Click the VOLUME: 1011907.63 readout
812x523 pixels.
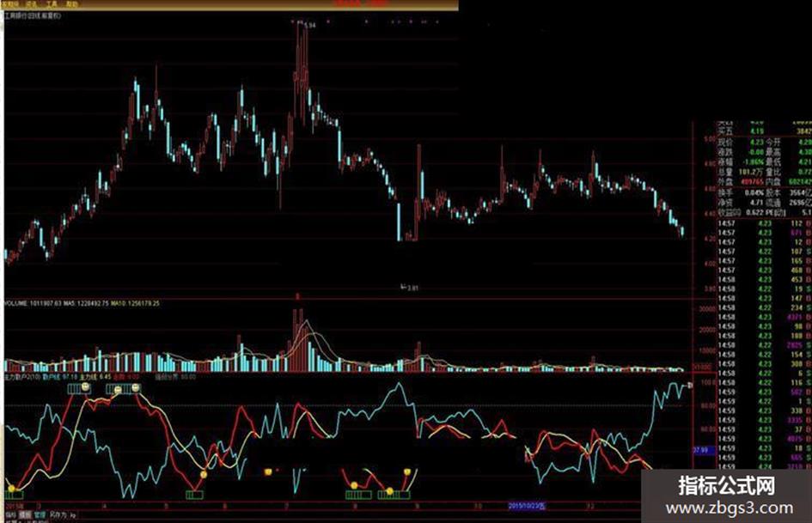click(x=33, y=303)
